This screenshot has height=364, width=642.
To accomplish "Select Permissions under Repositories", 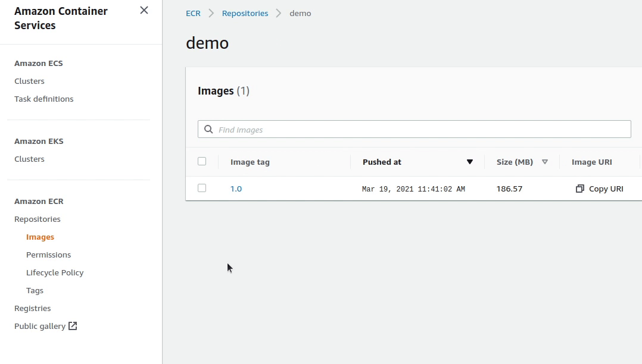I will [x=48, y=255].
